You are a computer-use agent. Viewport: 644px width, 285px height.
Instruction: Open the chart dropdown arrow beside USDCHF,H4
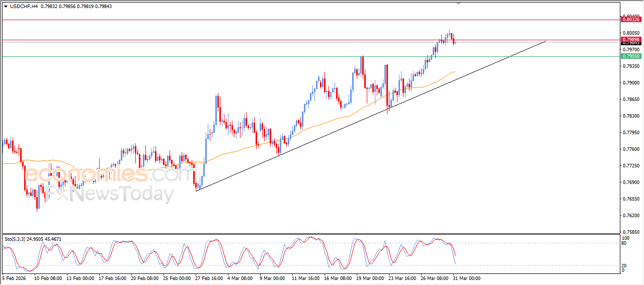click(6, 7)
